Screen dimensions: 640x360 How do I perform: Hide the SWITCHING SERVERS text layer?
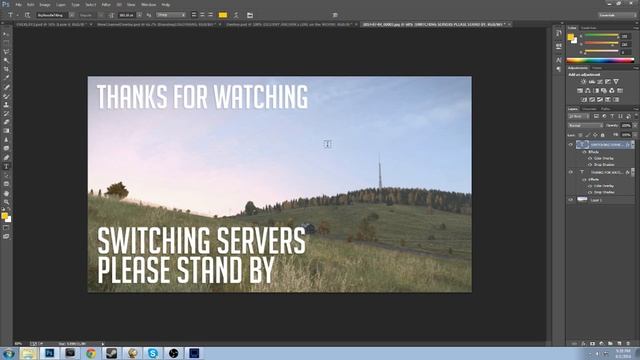[571, 144]
